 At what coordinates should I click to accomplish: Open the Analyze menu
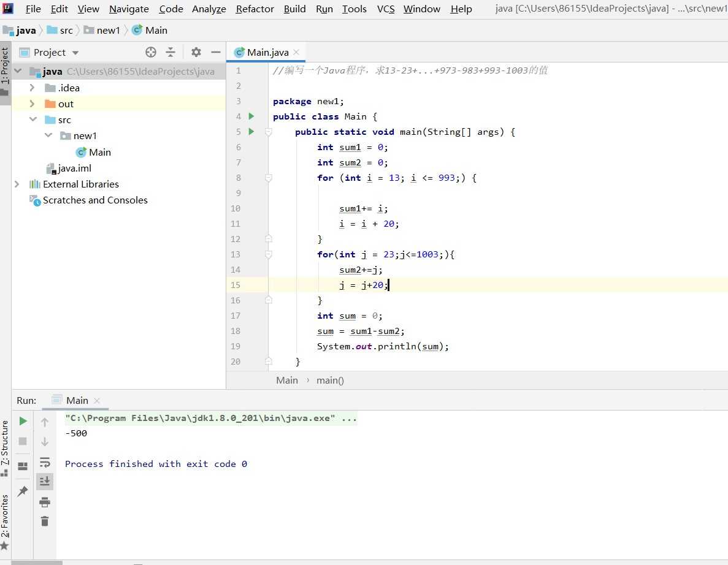209,9
